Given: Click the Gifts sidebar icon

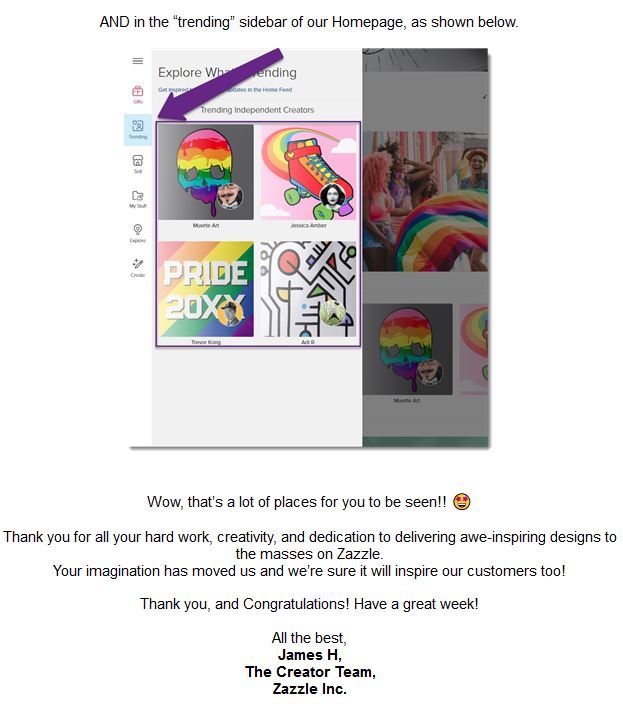Looking at the screenshot, I should 138,94.
